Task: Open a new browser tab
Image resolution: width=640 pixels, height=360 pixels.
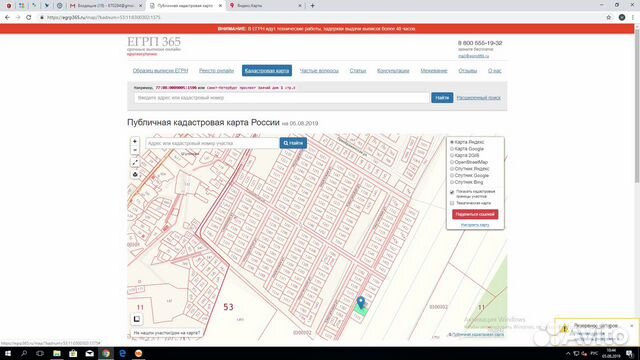Action: [312, 6]
